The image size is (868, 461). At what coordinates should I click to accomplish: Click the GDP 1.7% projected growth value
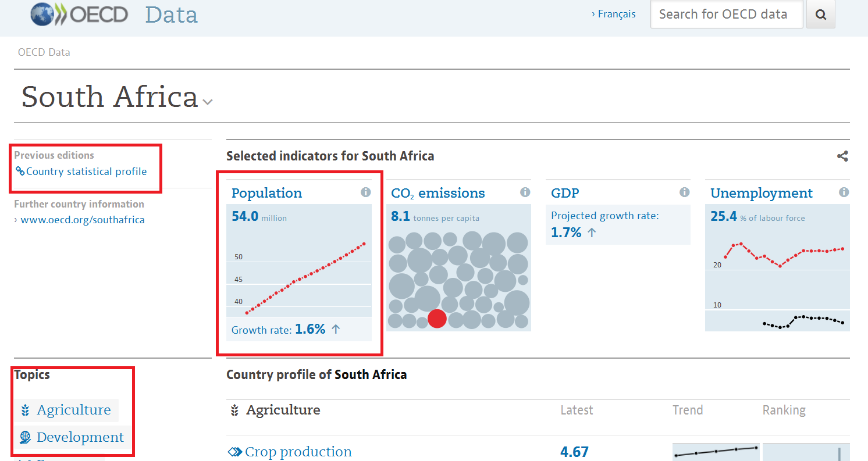(x=566, y=233)
